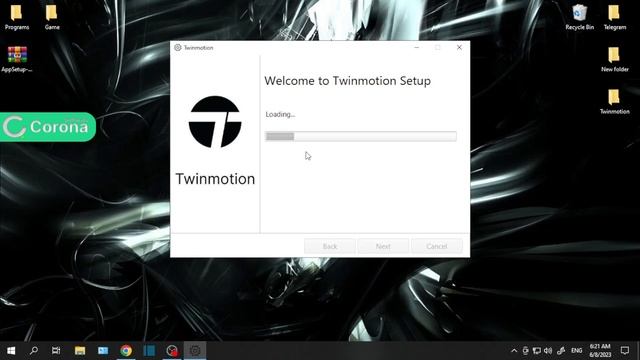
Task: Open the Game folder on desktop
Action: click(52, 17)
